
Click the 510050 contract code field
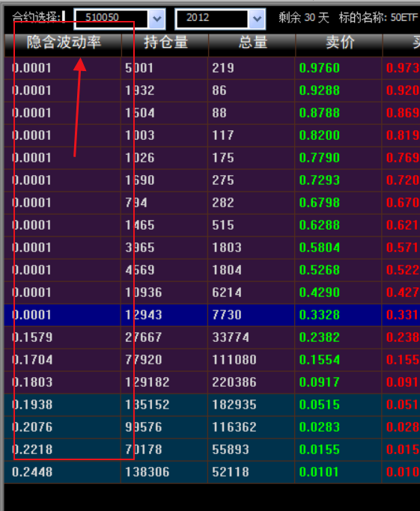112,19
